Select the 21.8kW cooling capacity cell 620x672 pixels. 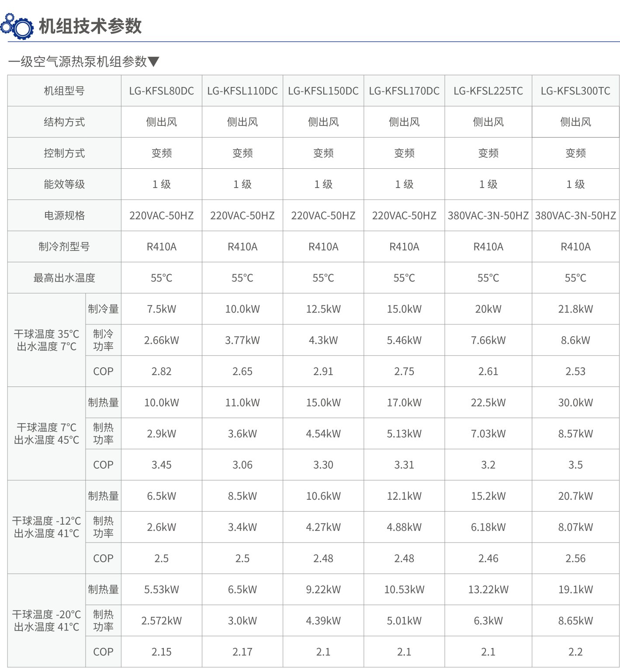click(x=575, y=309)
